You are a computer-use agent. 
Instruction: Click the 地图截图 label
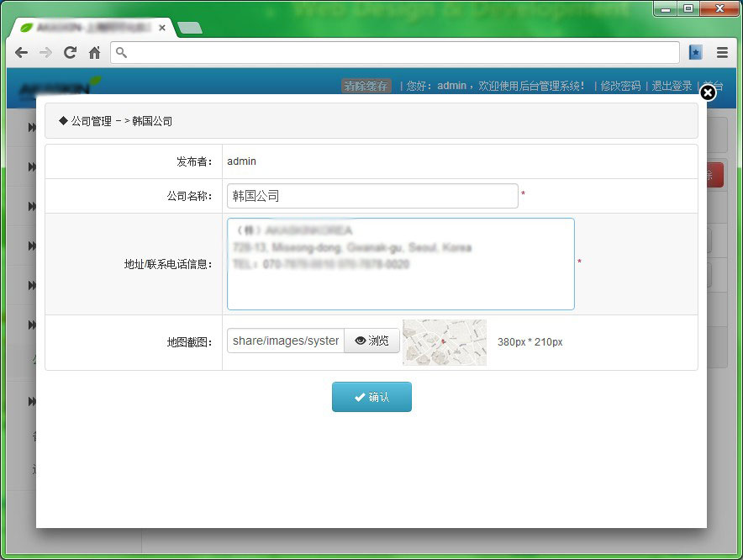point(190,342)
